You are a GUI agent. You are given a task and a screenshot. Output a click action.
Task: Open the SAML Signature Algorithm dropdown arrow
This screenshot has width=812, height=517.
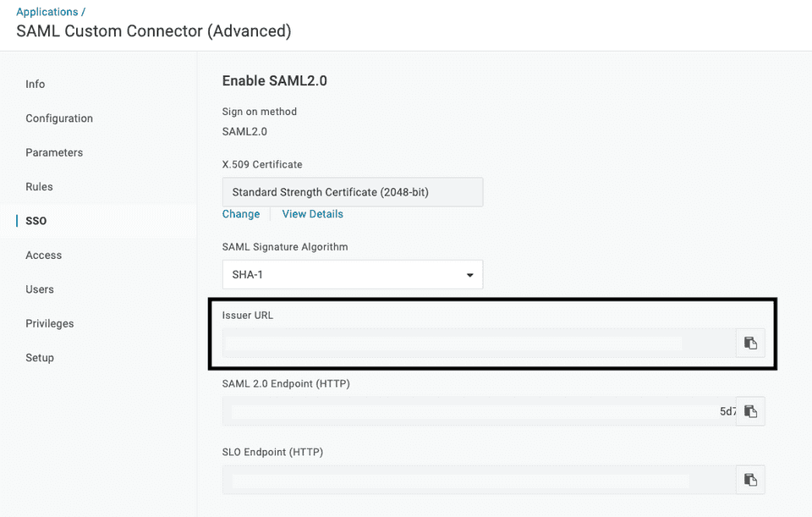click(469, 274)
